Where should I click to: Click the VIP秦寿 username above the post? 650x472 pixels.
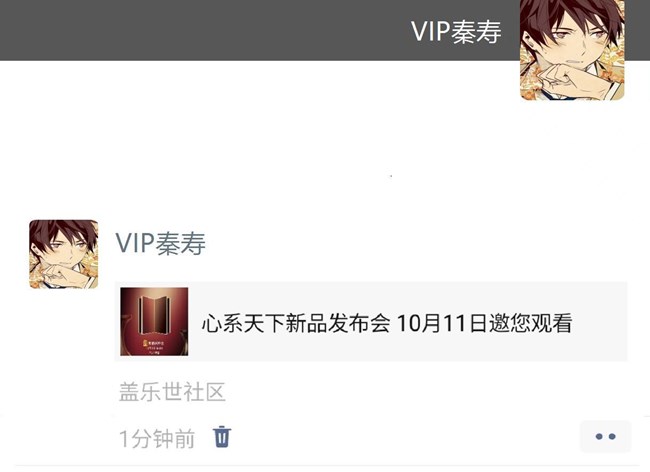pos(160,243)
